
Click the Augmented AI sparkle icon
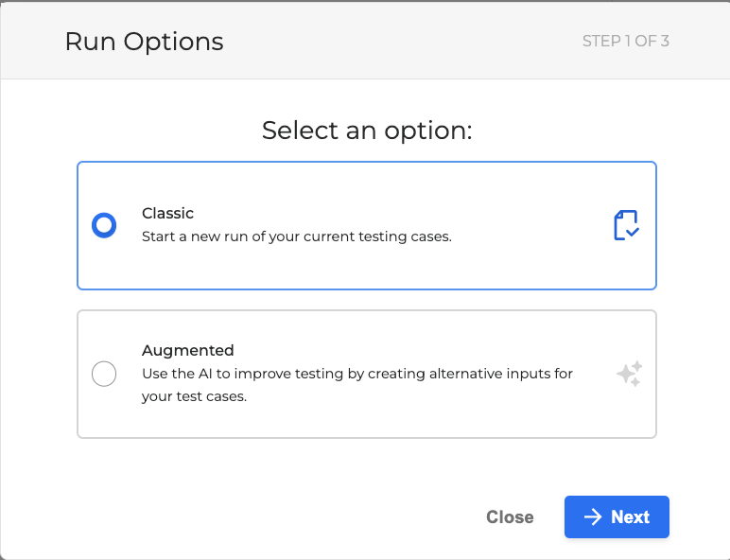629,374
